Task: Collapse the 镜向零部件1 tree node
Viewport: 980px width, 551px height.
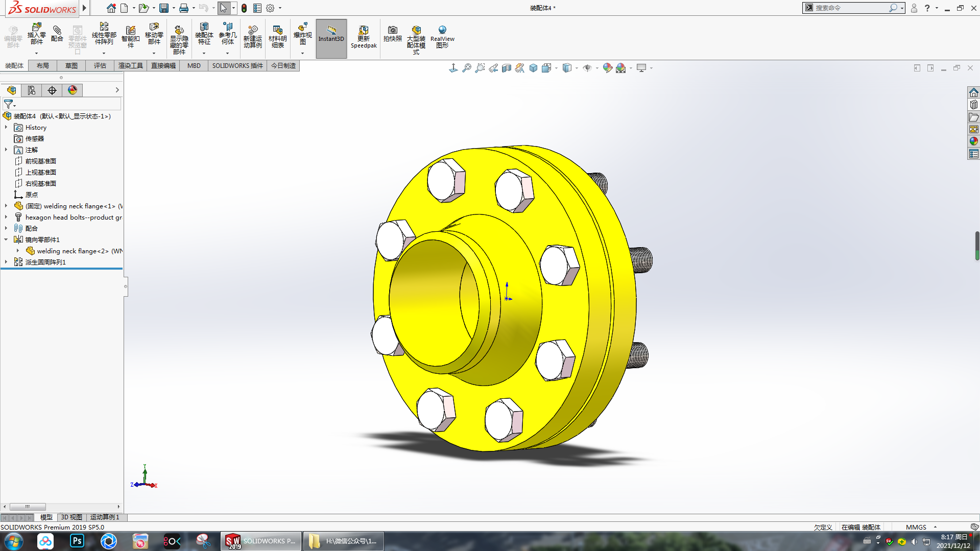Action: pos(7,239)
